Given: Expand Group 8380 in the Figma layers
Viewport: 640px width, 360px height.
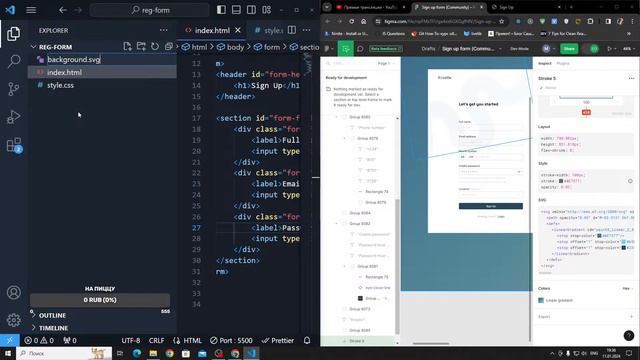Looking at the screenshot, I should tap(337, 117).
